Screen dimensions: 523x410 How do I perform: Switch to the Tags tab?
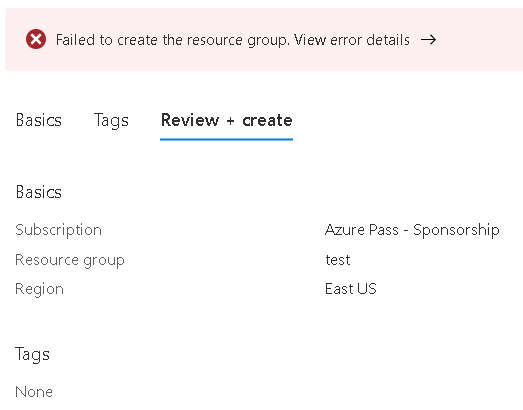(x=111, y=120)
